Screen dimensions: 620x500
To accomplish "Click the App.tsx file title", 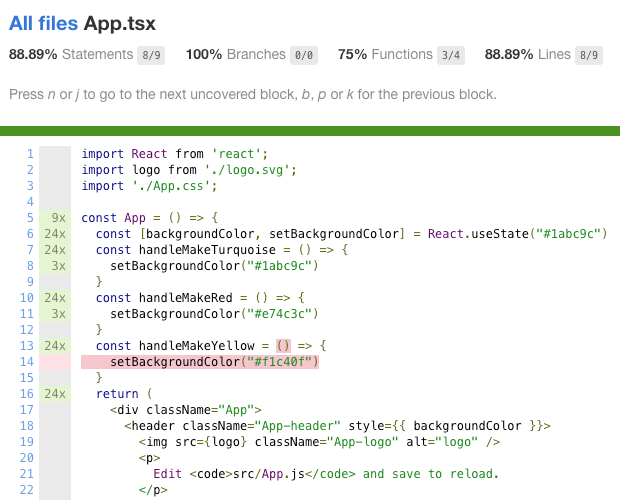I will tap(120, 23).
